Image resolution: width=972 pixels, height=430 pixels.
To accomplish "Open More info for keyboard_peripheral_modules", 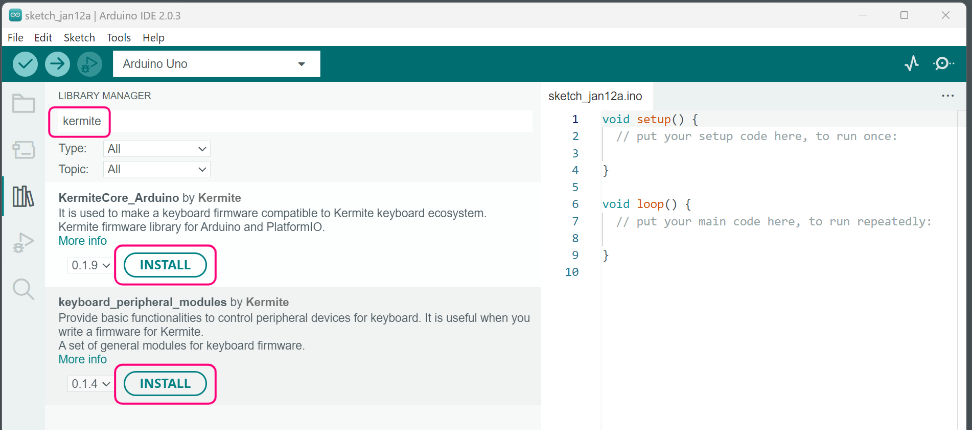I will 82,359.
